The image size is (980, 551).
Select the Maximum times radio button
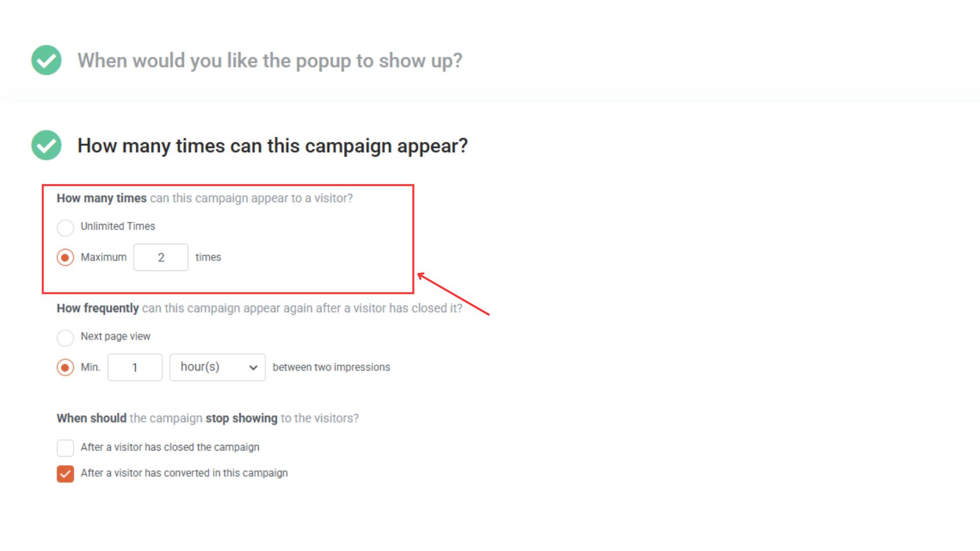tap(65, 258)
